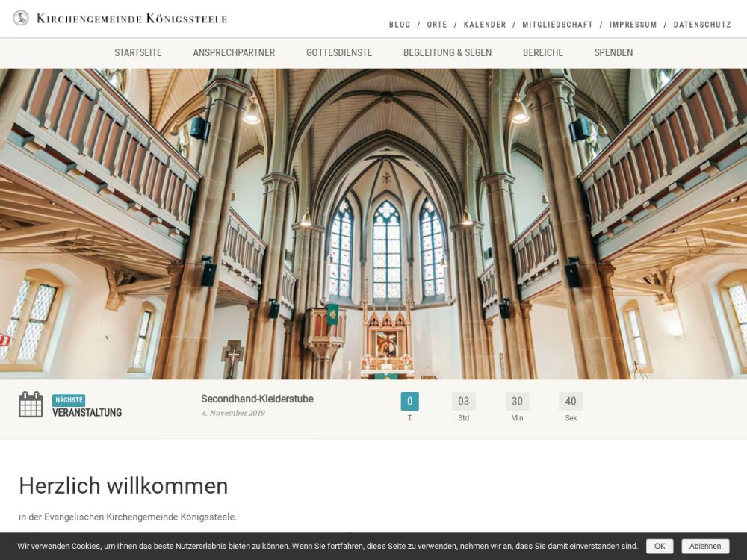Screen dimensions: 747x560
Task: Open the Blog link in top bar
Action: click(400, 25)
